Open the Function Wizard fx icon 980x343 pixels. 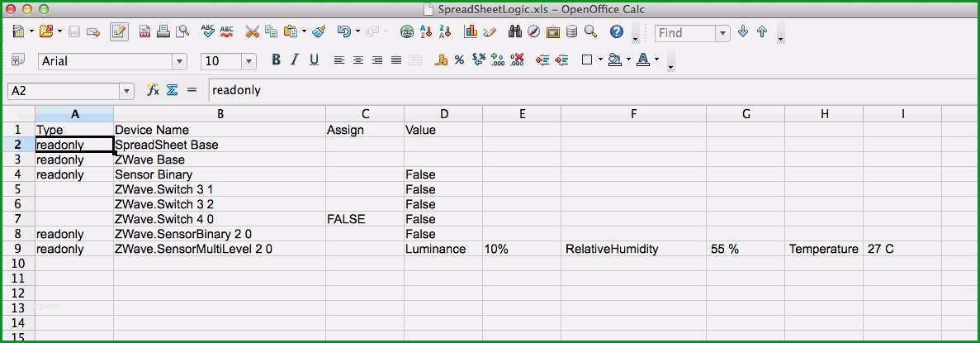[x=153, y=90]
